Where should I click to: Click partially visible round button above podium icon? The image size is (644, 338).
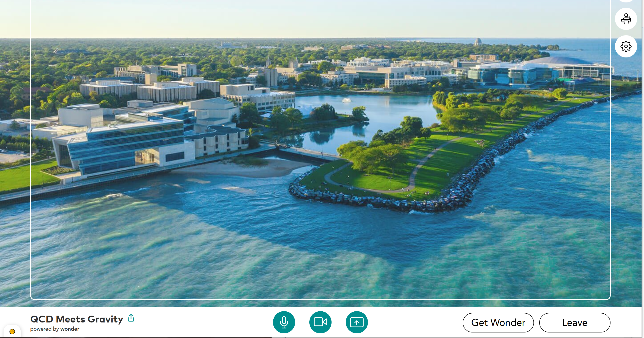click(626, 1)
